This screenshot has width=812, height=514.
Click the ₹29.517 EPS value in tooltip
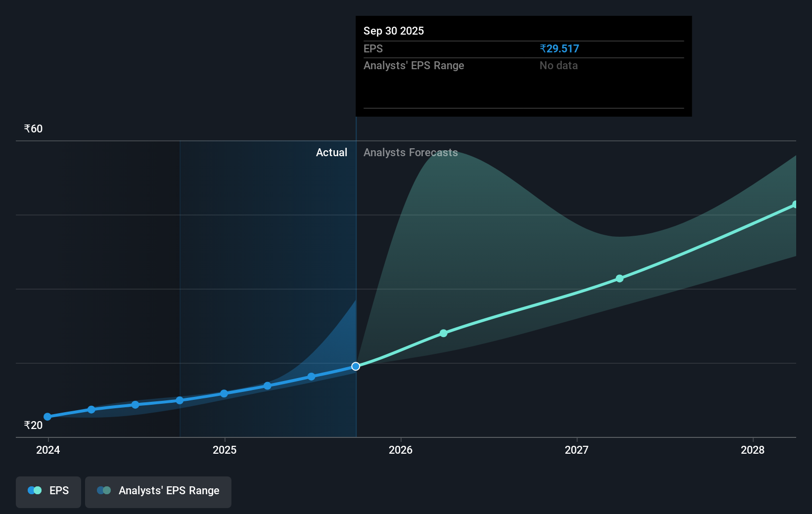pos(559,48)
